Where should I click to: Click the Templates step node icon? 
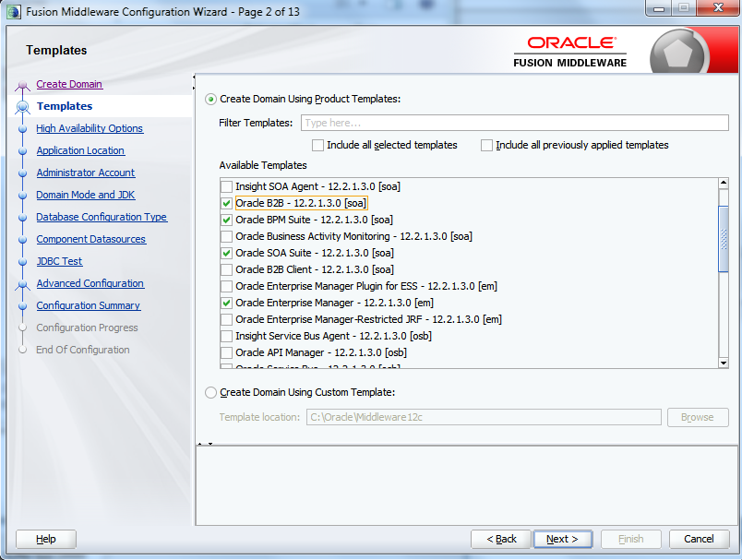22,107
